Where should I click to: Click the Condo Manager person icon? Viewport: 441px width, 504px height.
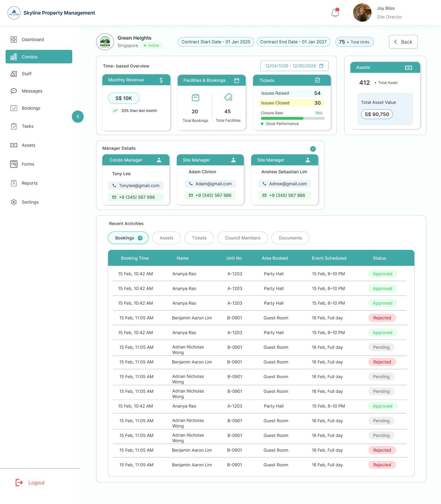[x=159, y=160]
